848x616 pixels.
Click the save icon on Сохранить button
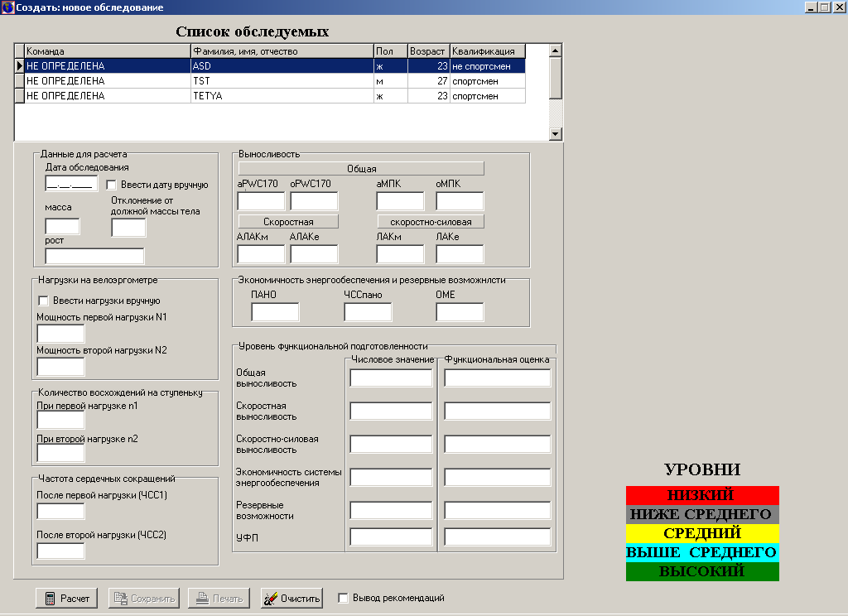coord(121,598)
